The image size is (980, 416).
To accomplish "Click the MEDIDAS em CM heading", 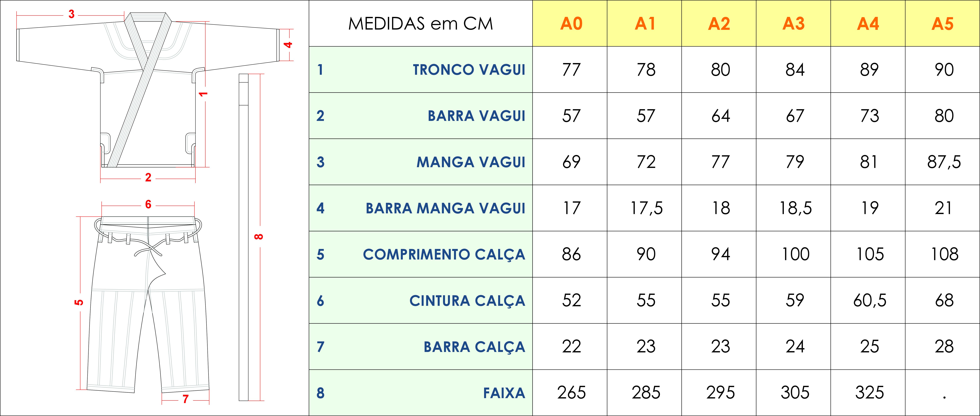I will tap(420, 24).
